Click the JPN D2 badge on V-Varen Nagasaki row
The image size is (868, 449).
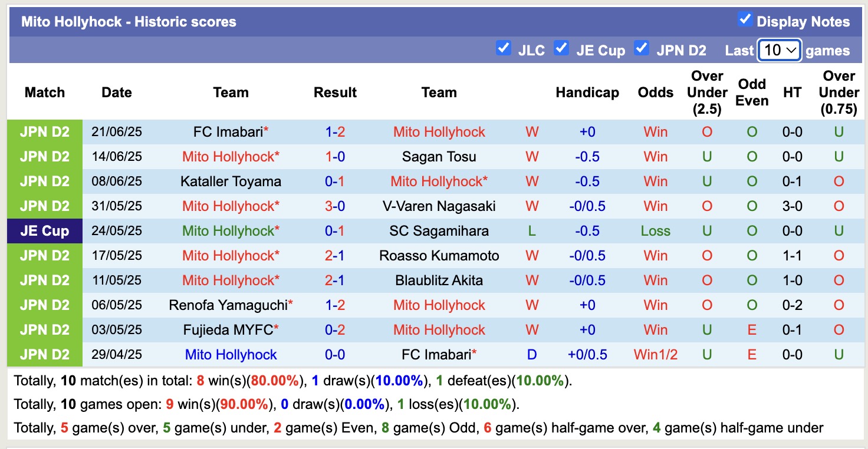click(44, 206)
